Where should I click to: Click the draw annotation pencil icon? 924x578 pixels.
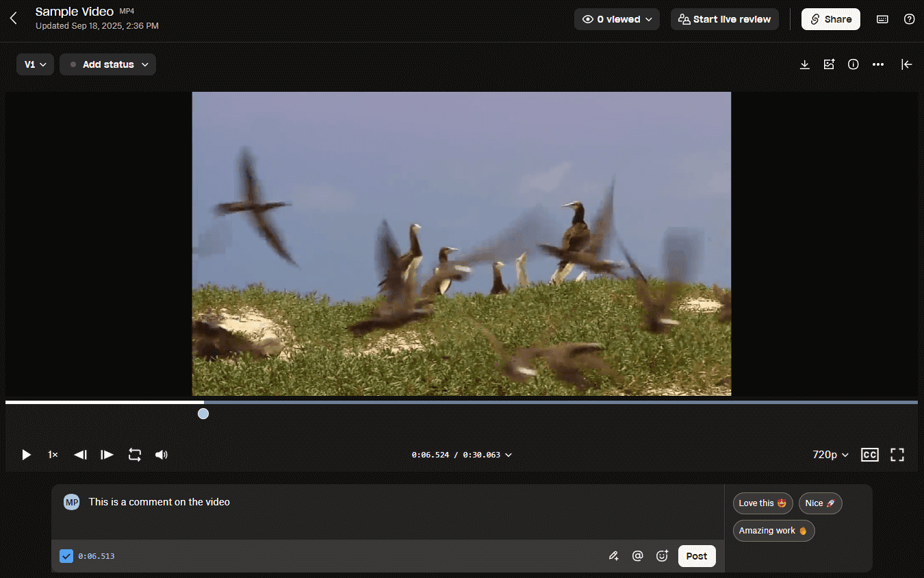613,556
